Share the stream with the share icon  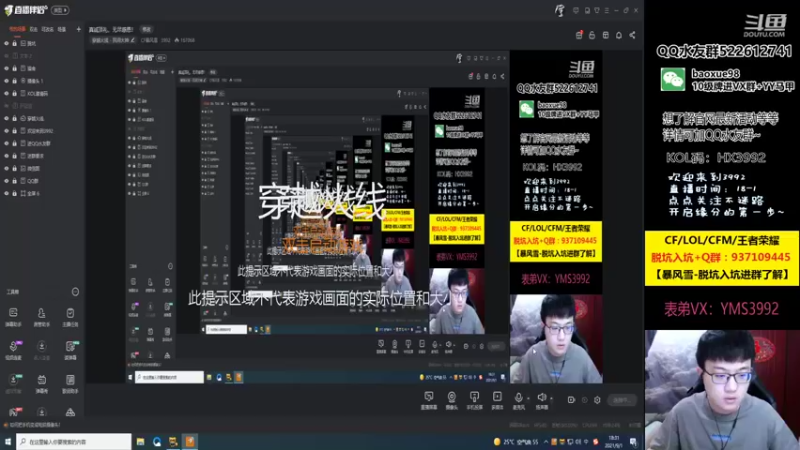pyautogui.click(x=633, y=35)
